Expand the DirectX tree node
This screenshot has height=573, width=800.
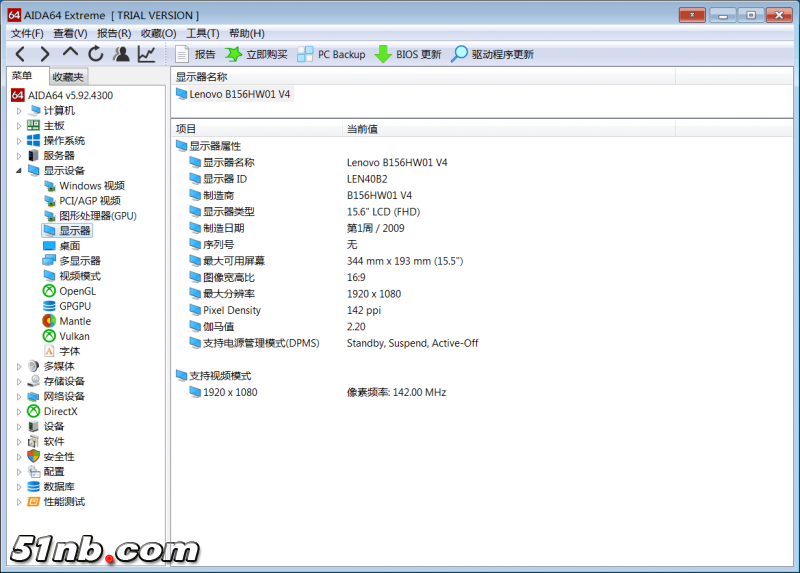(19, 411)
